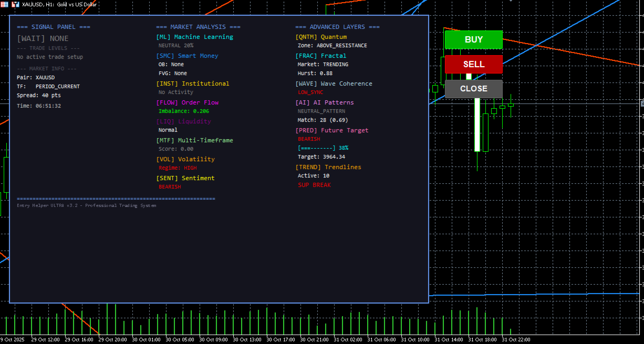The height and width of the screenshot is (344, 644).
Task: Click the 31 Oct 22:00 time axis label
Action: coord(516,340)
